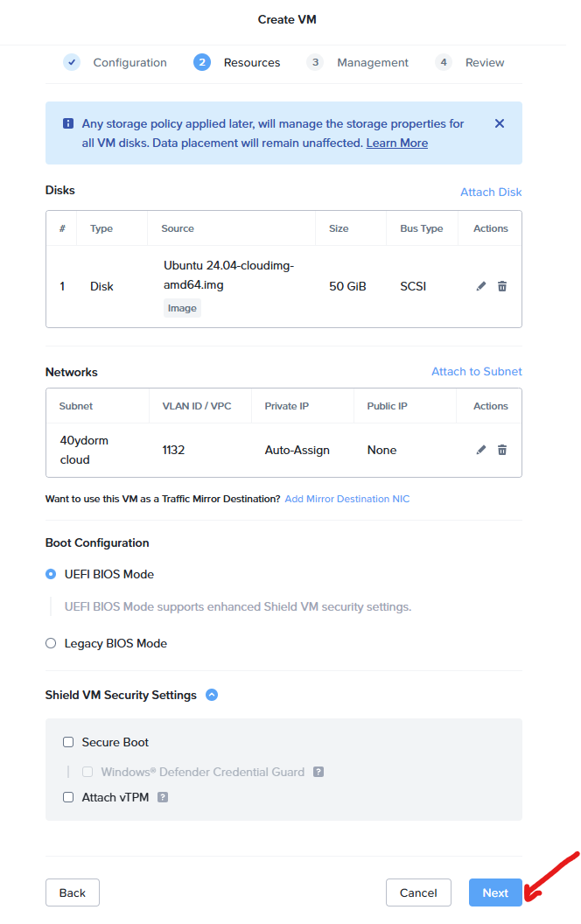Open the Learn More link
This screenshot has width=581, height=924.
coord(396,143)
